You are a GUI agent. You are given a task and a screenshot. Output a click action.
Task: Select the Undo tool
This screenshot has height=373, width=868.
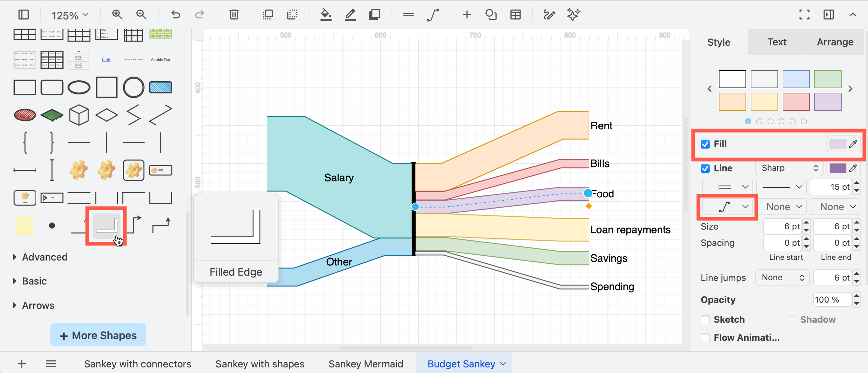pos(175,14)
